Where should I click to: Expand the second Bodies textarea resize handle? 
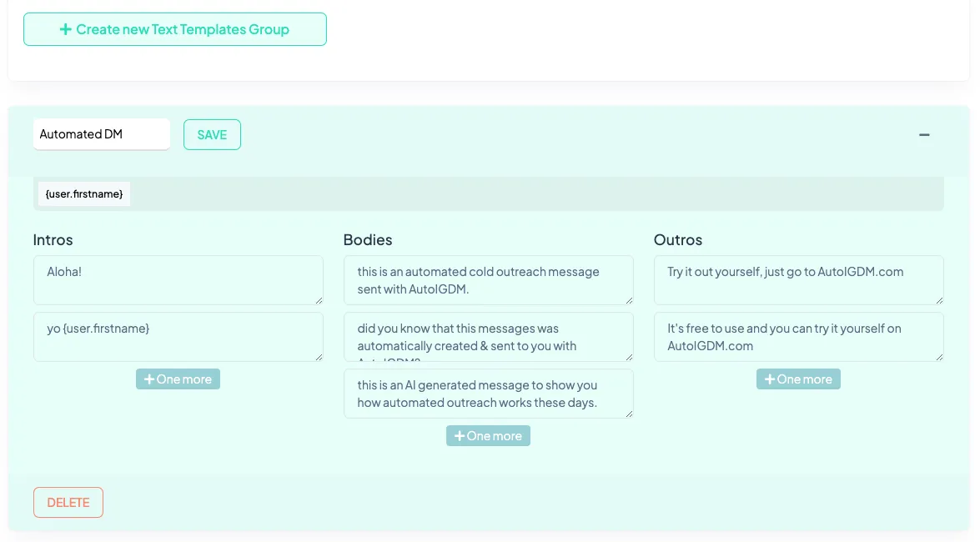(x=629, y=359)
